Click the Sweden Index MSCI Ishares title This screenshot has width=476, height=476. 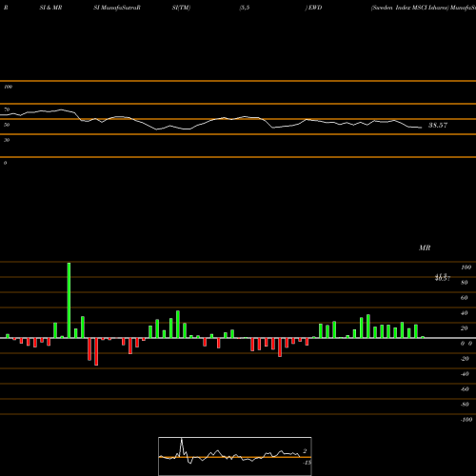pos(410,8)
